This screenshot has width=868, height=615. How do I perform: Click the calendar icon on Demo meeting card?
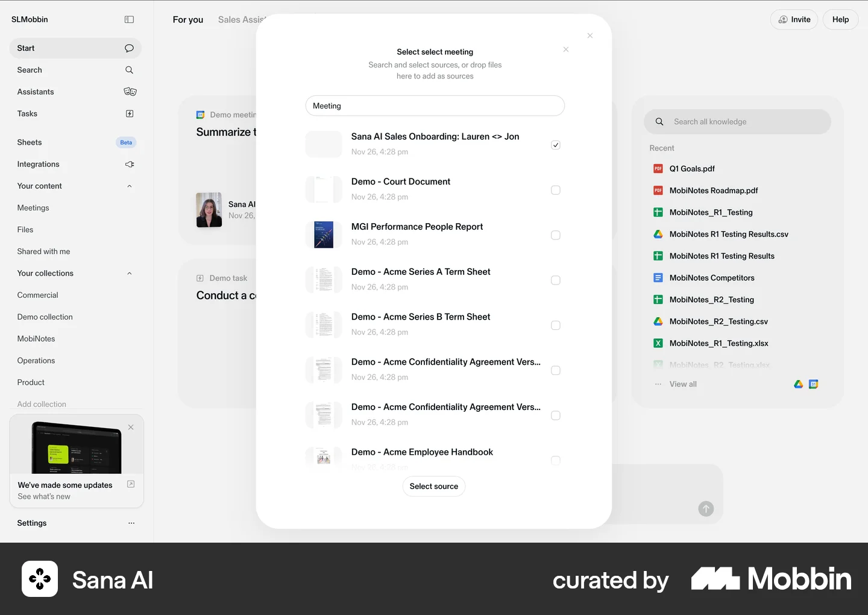[200, 115]
